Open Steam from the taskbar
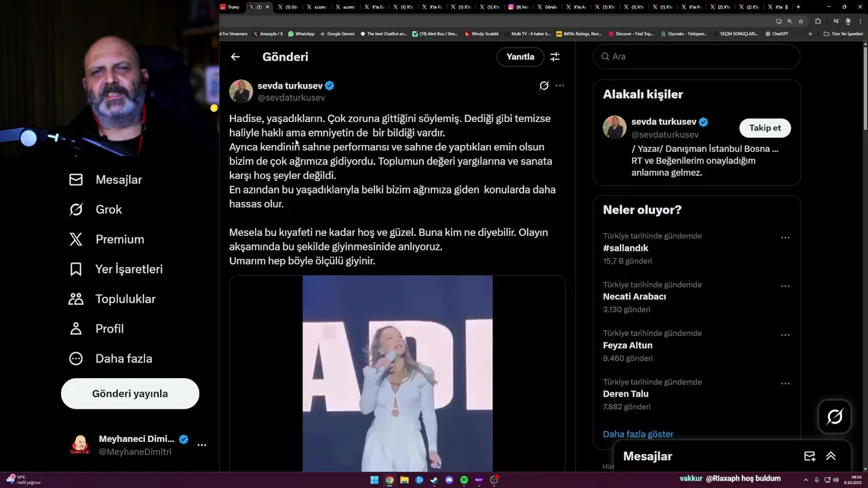 (434, 480)
